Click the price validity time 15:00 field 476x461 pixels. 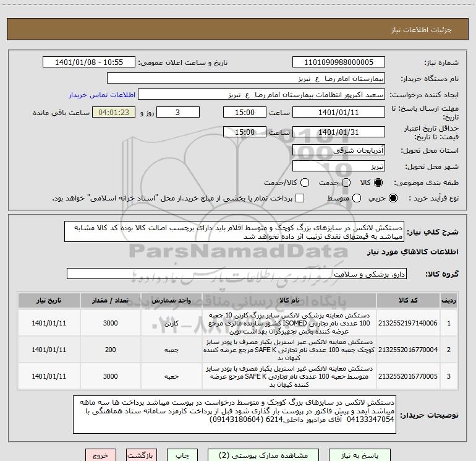click(245, 132)
